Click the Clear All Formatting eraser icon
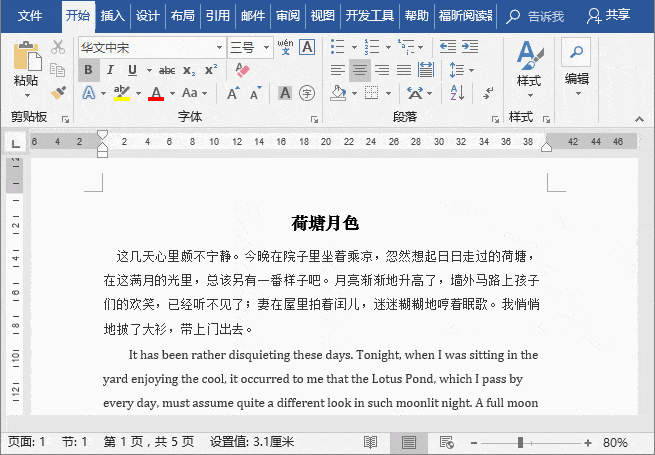This screenshot has width=655, height=455. pyautogui.click(x=242, y=70)
